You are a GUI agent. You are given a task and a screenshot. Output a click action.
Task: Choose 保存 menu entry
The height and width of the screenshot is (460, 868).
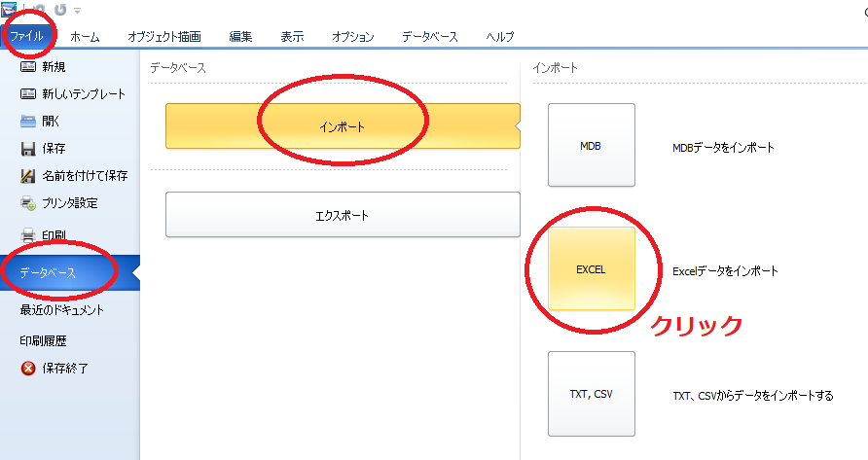(x=54, y=149)
